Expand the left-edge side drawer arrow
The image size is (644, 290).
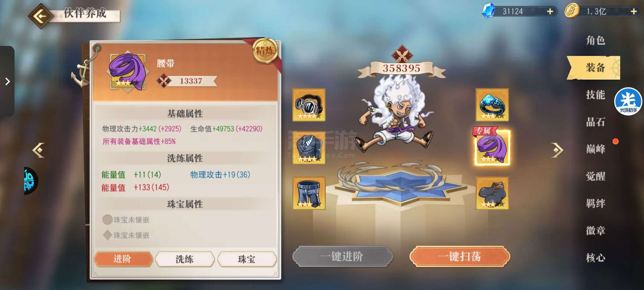[7, 81]
